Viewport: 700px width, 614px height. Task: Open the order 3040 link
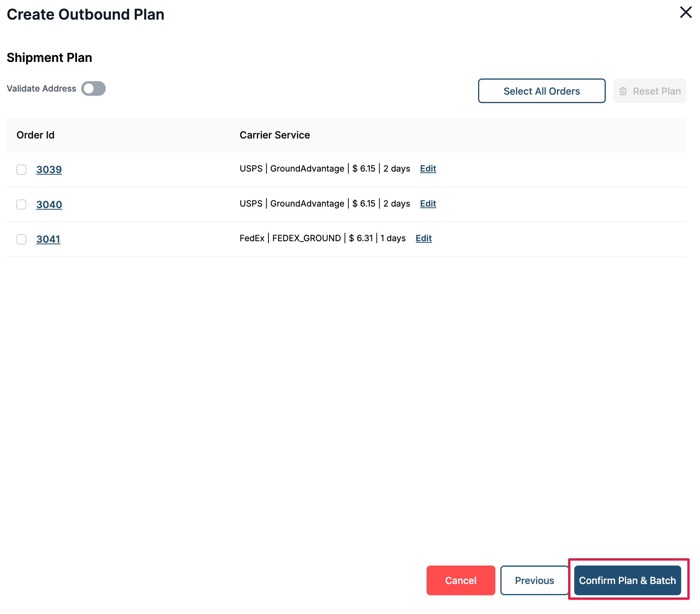pyautogui.click(x=49, y=205)
